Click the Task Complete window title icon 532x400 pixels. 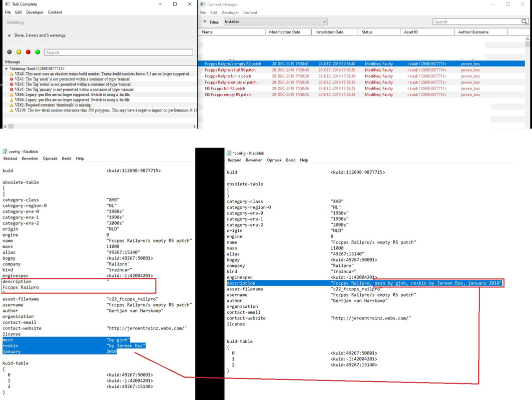7,4
